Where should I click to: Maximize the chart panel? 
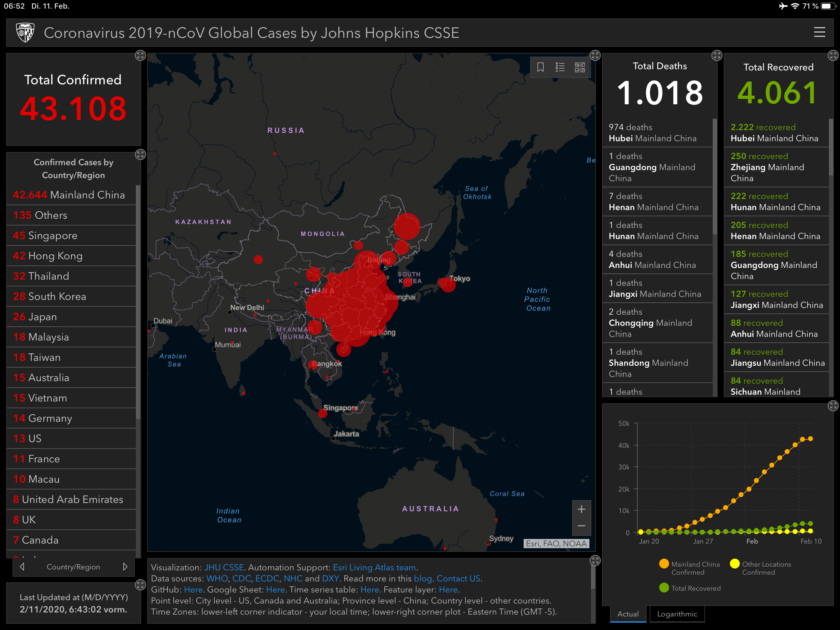833,406
